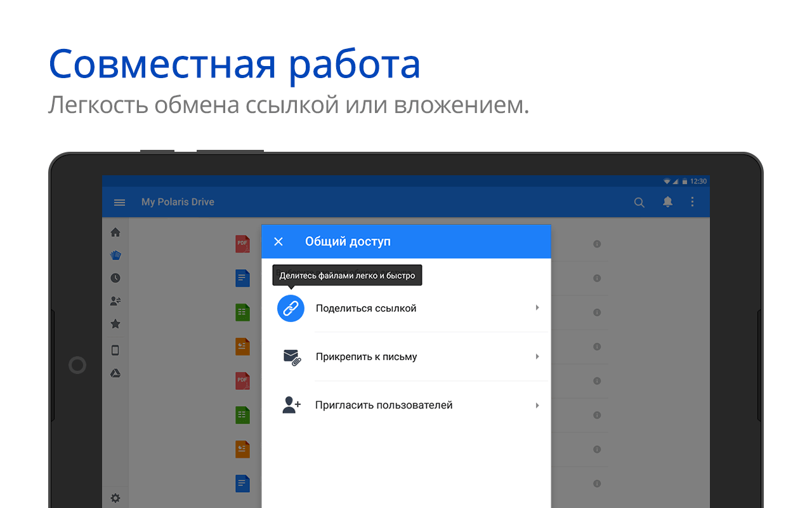Open recent files clock icon
Viewport: 812px width, 508px height.
click(115, 278)
